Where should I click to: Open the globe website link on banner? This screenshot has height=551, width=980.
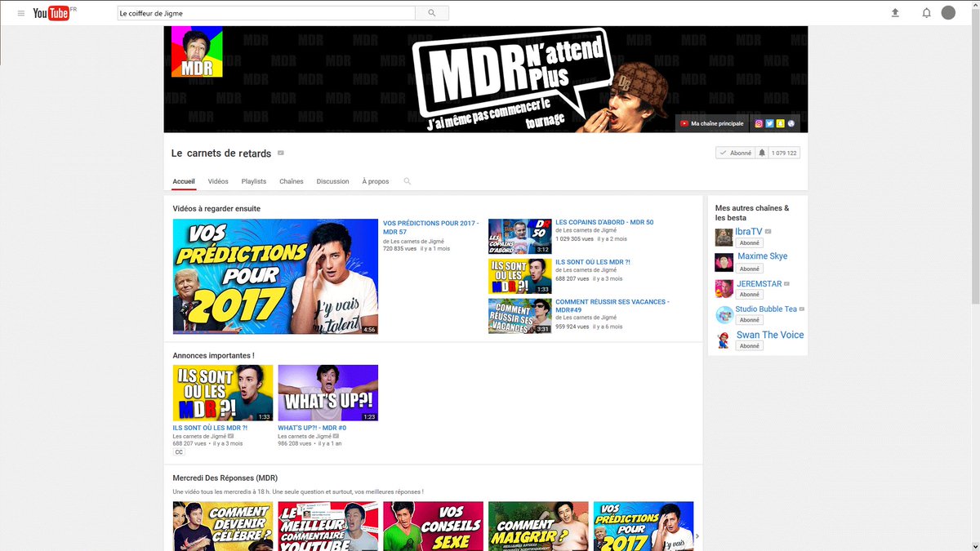pos(791,123)
